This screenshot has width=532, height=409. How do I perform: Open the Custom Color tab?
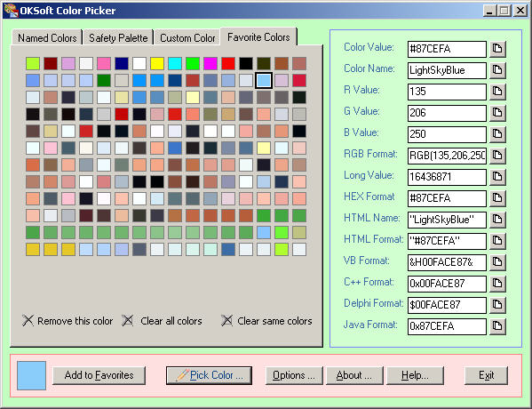pos(187,37)
